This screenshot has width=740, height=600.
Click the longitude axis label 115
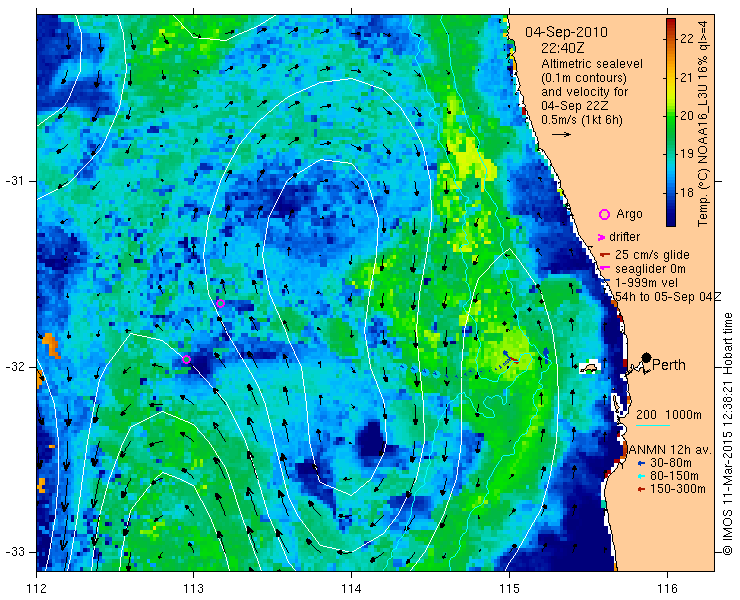509,589
